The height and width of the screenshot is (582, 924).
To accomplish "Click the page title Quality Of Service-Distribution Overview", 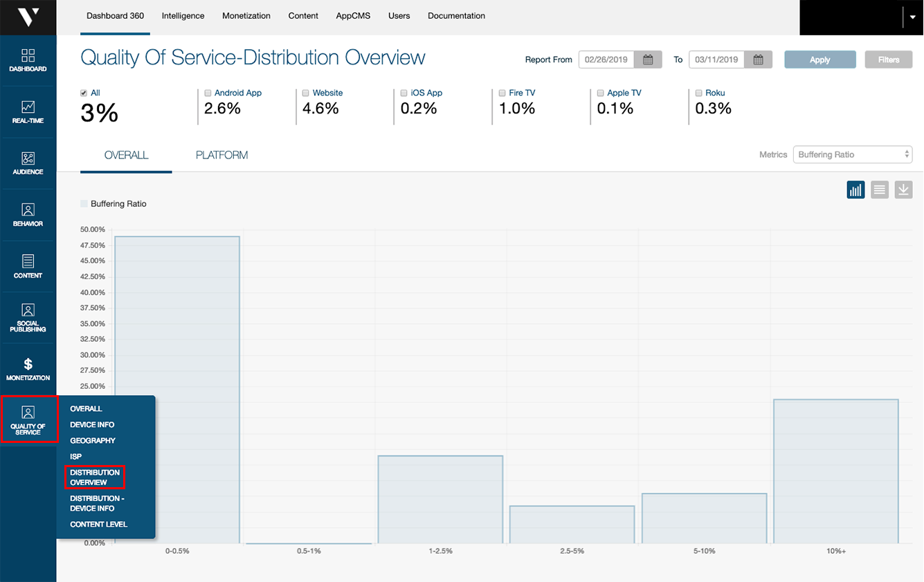I will pyautogui.click(x=253, y=57).
